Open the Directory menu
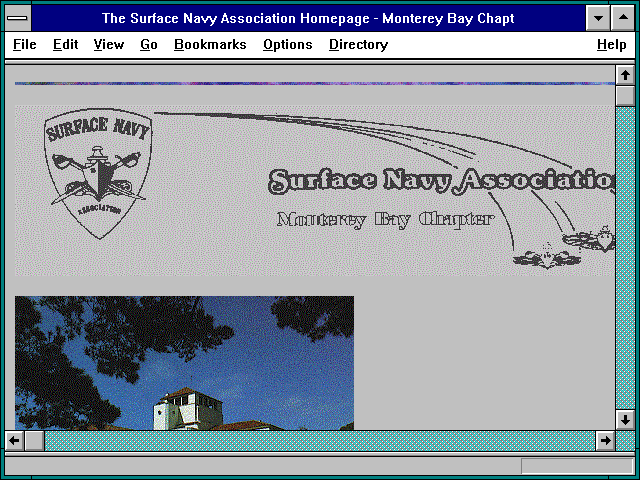Viewport: 640px width, 480px height. point(358,44)
